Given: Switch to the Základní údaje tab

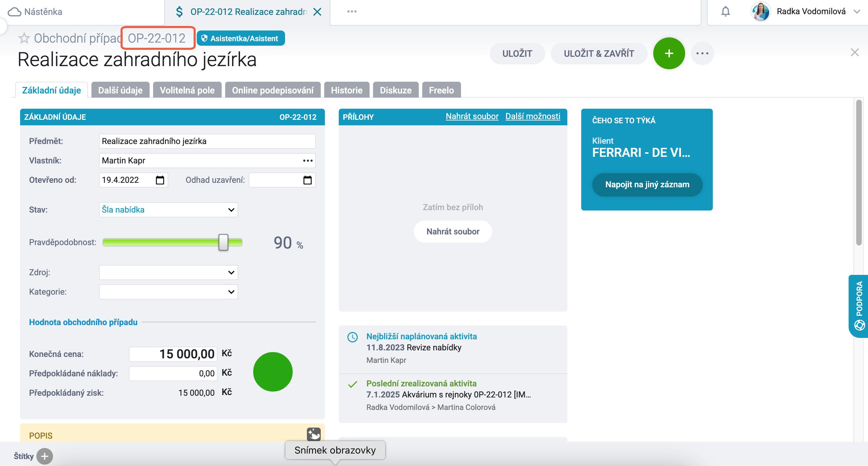Looking at the screenshot, I should coord(52,90).
